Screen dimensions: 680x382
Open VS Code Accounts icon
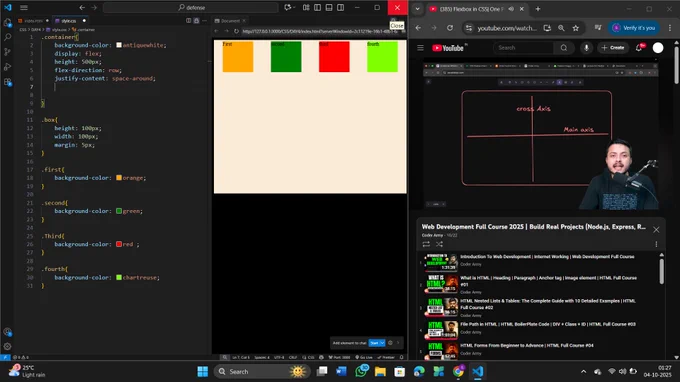pyautogui.click(x=7, y=332)
